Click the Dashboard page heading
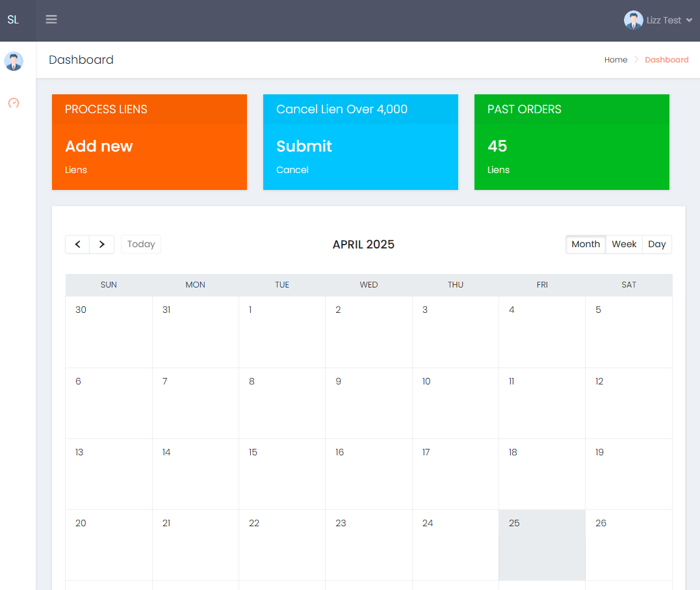The width and height of the screenshot is (700, 590). point(81,59)
